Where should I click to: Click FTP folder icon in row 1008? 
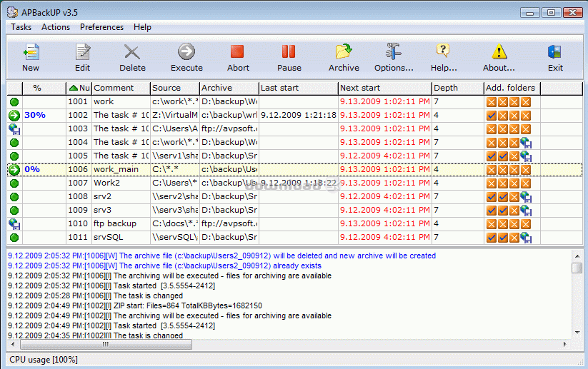click(526, 197)
